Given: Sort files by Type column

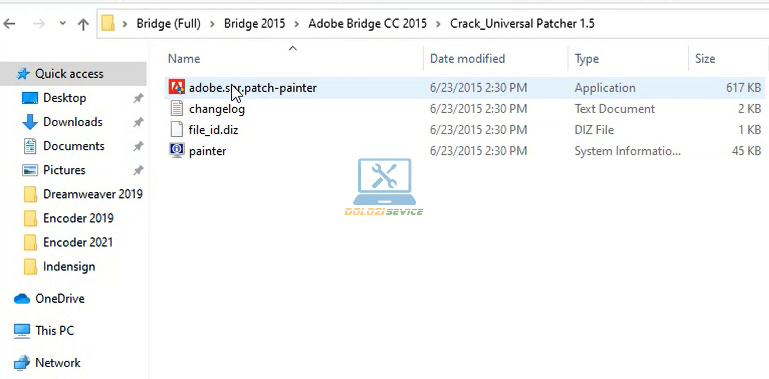Looking at the screenshot, I should (x=587, y=59).
